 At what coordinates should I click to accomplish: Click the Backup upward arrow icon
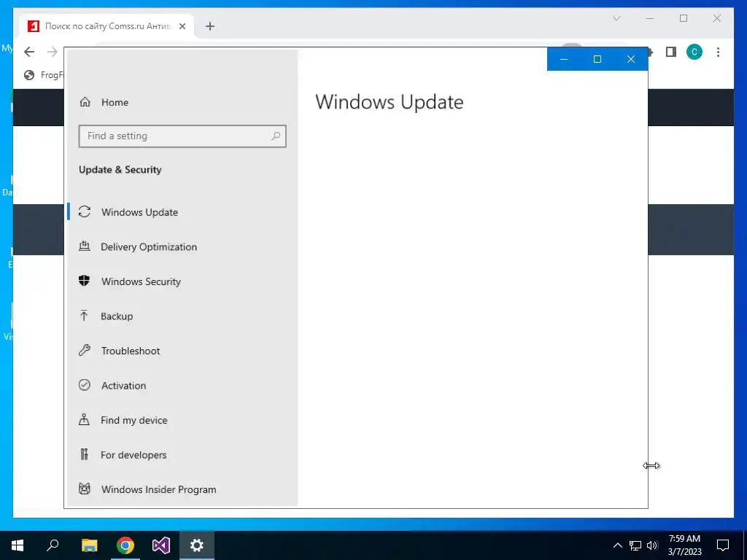tap(84, 316)
